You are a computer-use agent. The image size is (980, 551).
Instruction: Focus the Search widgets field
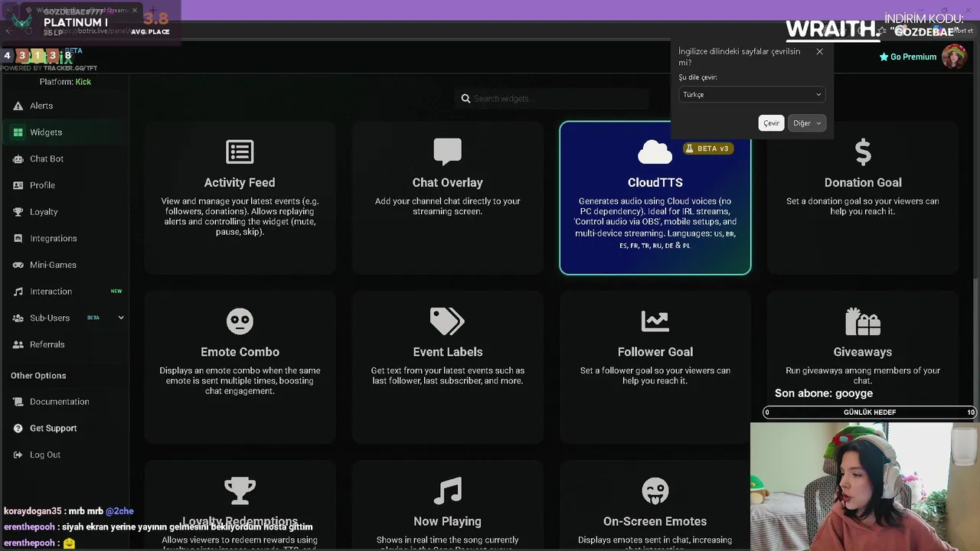pos(553,98)
